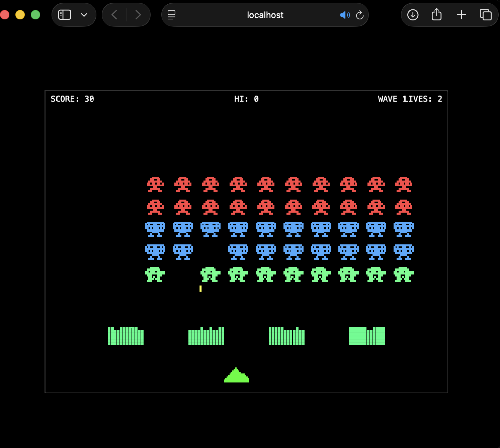The width and height of the screenshot is (500, 448).
Task: Click the rightmost red invader in second row
Action: pyautogui.click(x=404, y=207)
